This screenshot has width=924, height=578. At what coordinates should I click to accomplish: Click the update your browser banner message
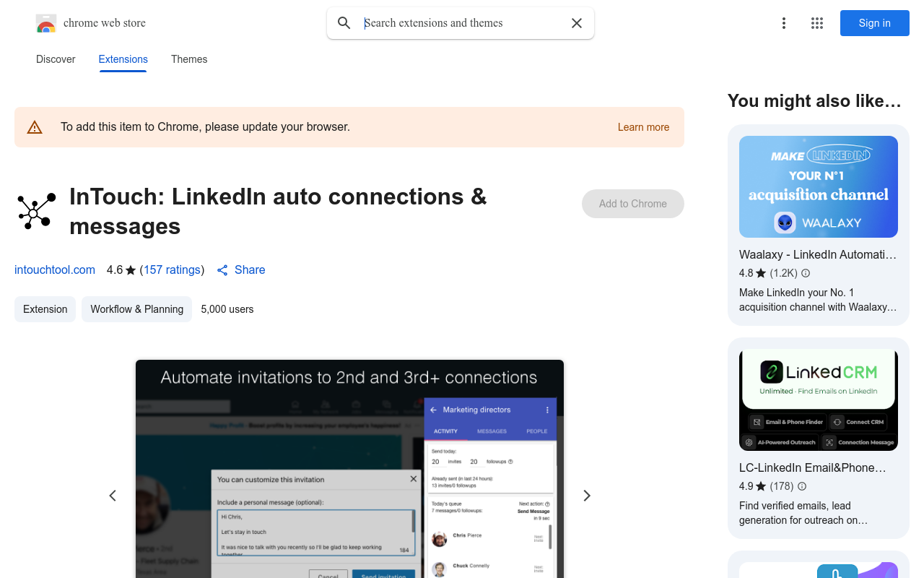coord(205,127)
